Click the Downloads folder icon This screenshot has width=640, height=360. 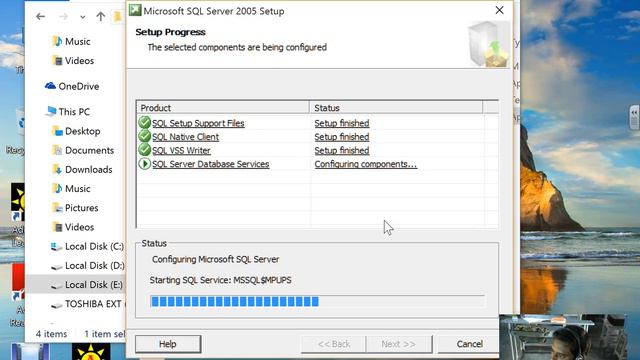coord(57,169)
